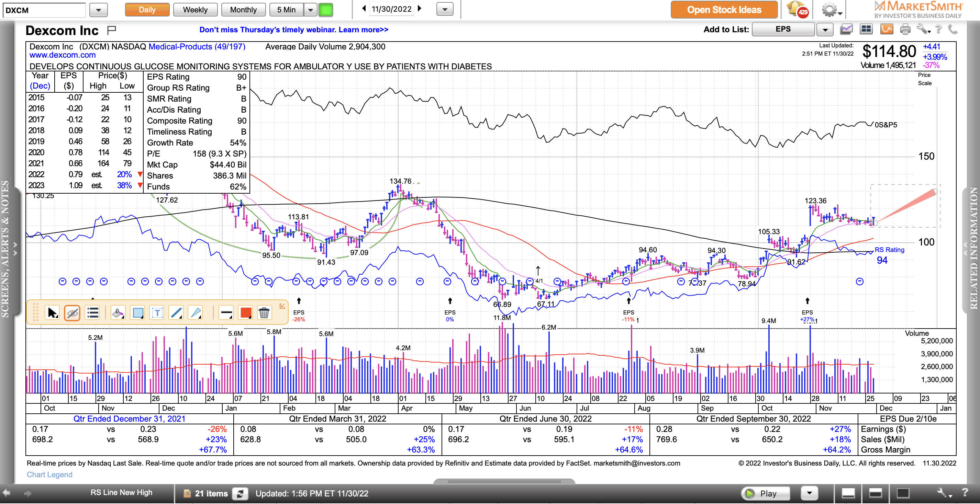The width and height of the screenshot is (980, 504).
Task: Flag Dexcom Inc with flag icon
Action: [111, 30]
